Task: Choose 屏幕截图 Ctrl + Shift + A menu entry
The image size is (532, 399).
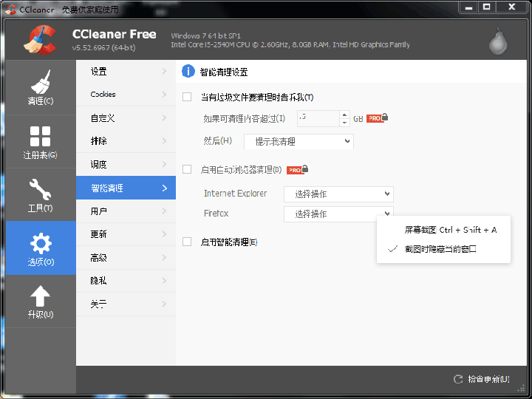Action: tap(443, 230)
